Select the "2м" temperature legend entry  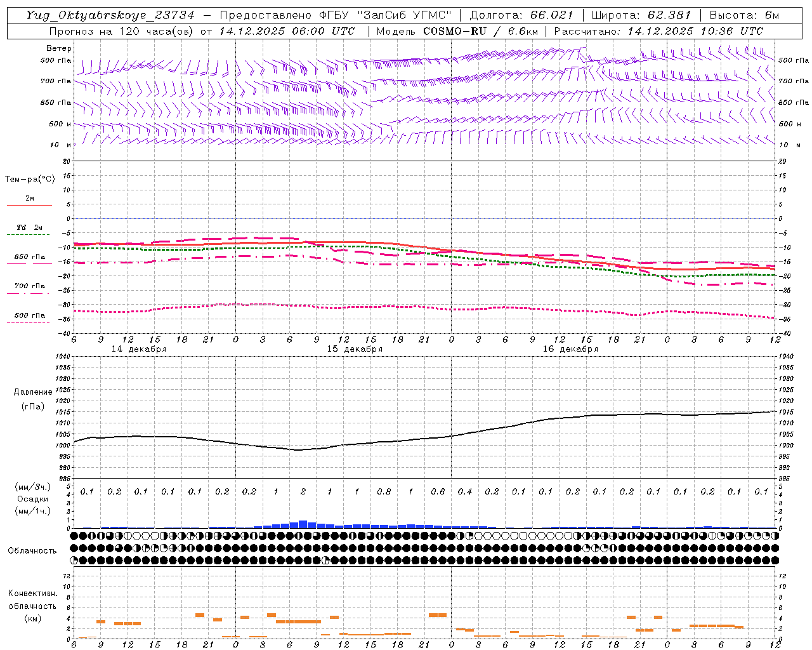(30, 199)
